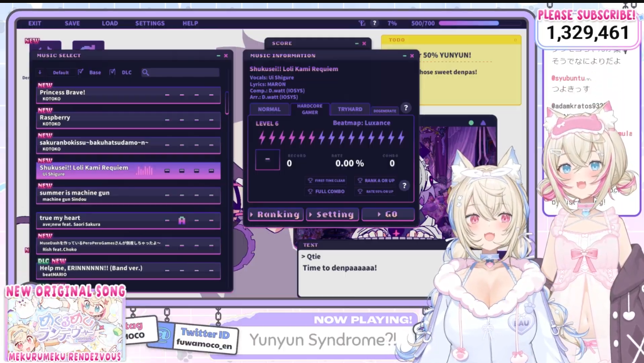Open the Default sort order dropdown

coord(61,72)
